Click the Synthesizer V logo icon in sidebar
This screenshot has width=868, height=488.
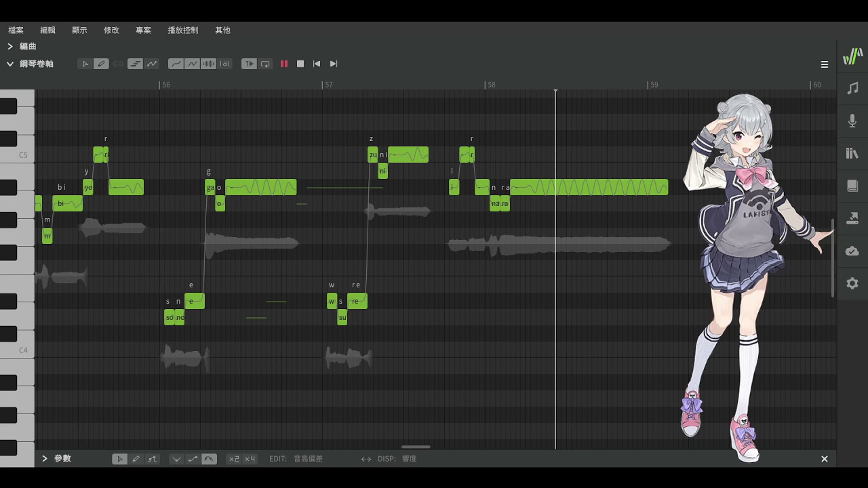(852, 57)
